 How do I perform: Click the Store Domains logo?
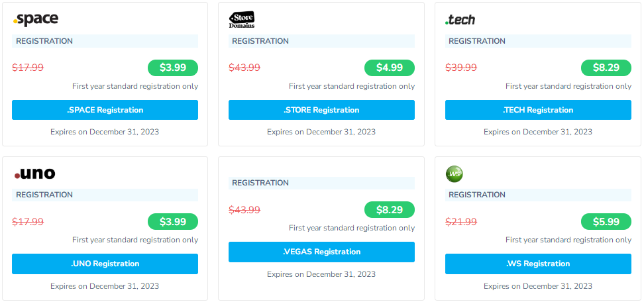pos(242,20)
